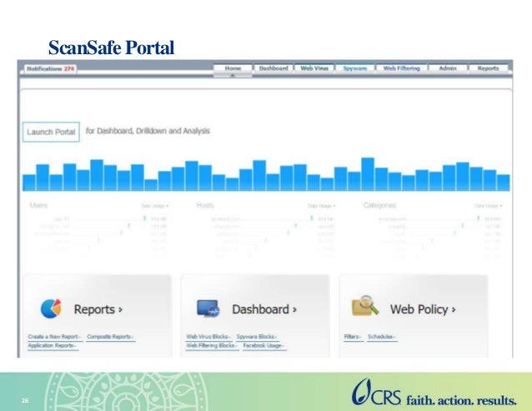Viewport: 532px width, 411px height.
Task: Open Data Usage dropdown in Categories panel
Action: point(488,206)
